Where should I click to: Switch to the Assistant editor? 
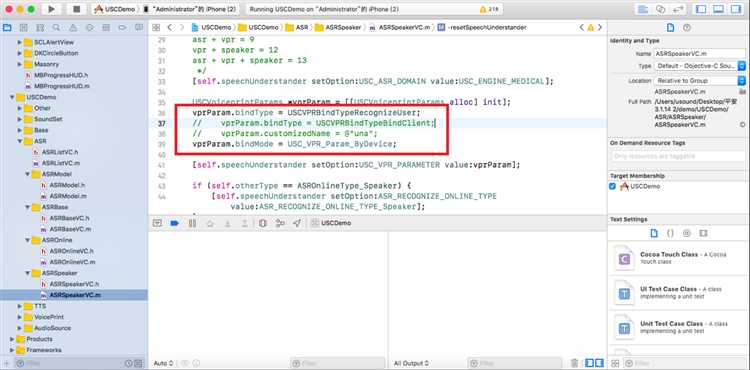661,9
